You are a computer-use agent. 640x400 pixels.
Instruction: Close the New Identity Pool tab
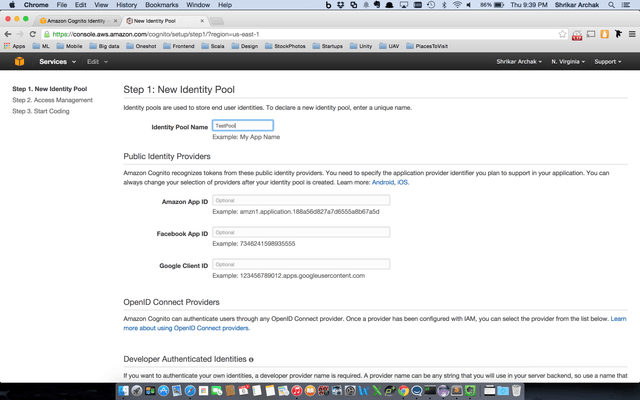tap(202, 21)
